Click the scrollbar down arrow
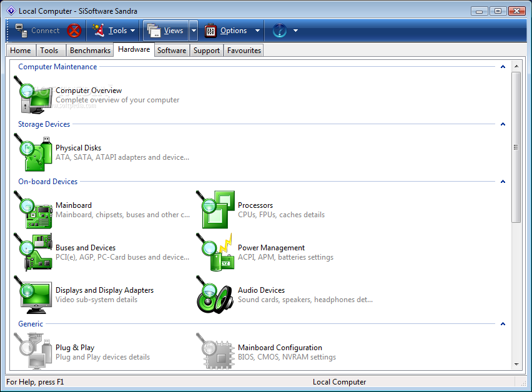532x392 pixels. [x=516, y=365]
